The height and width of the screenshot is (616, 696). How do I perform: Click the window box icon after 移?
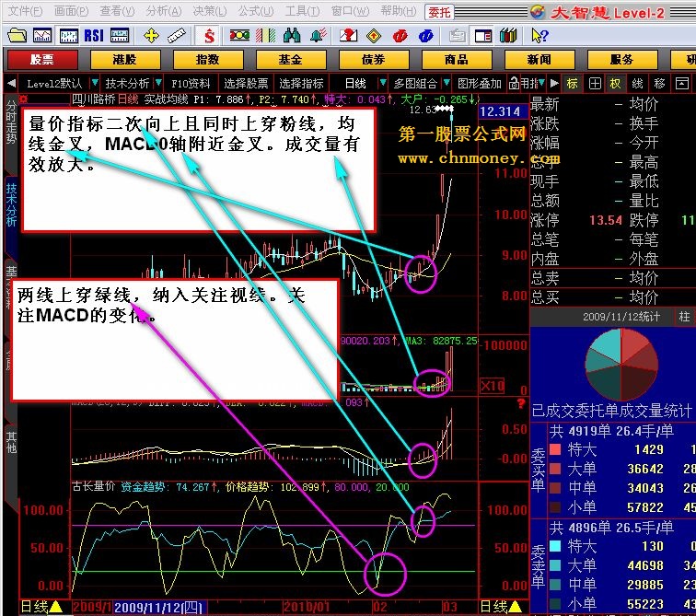[x=682, y=83]
